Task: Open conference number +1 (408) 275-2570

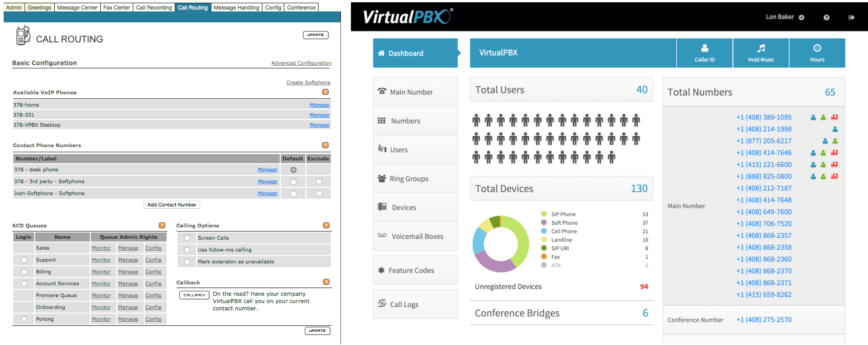Action: coord(764,320)
